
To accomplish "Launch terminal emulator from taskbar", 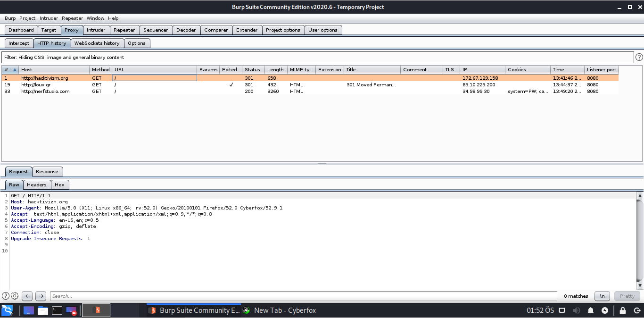I will click(x=57, y=310).
